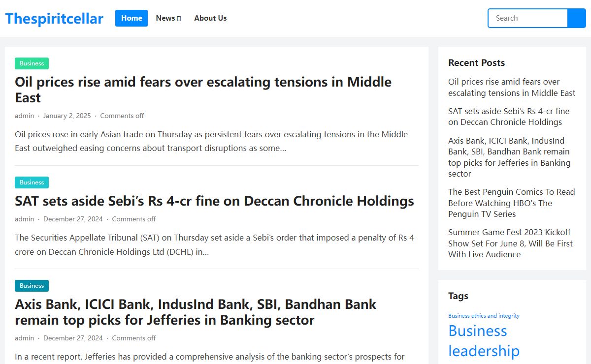The image size is (591, 364).
Task: Open the Home menu item
Action: pos(131,18)
